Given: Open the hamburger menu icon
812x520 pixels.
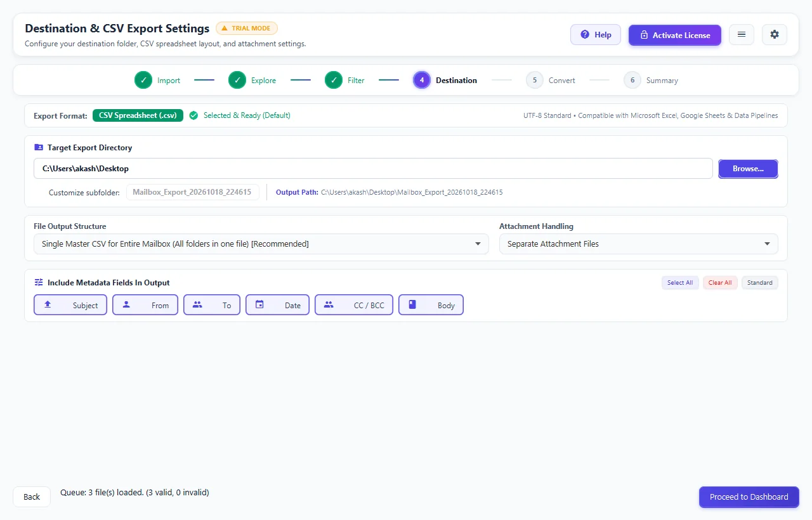Looking at the screenshot, I should tap(742, 35).
